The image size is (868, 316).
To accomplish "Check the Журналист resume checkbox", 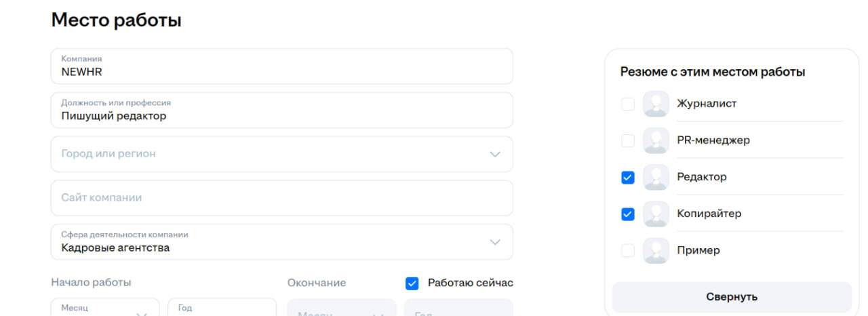I will (x=628, y=104).
